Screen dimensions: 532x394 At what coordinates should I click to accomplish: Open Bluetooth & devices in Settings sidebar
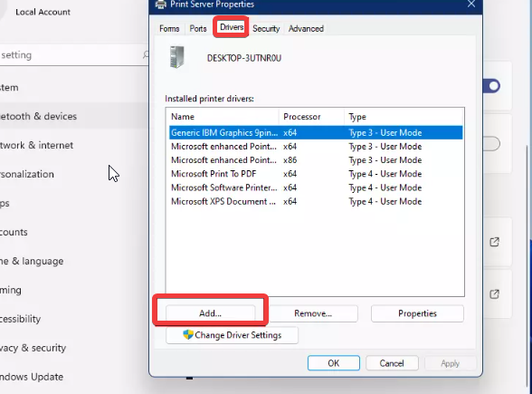[x=73, y=116]
